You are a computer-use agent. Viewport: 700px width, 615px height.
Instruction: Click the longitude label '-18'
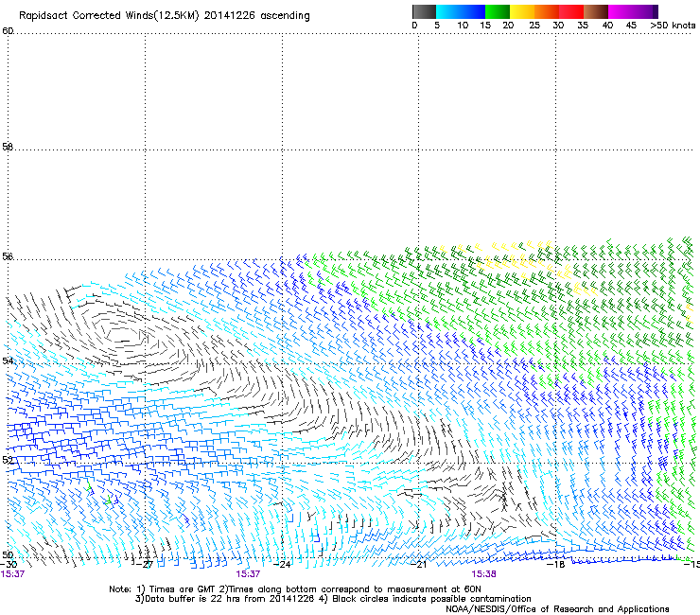(x=556, y=565)
